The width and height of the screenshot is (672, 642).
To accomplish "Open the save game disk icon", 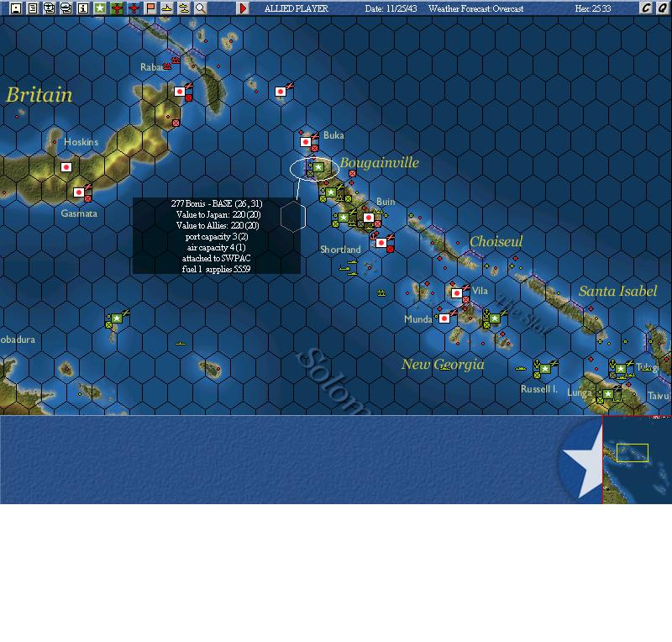I will pyautogui.click(x=16, y=8).
